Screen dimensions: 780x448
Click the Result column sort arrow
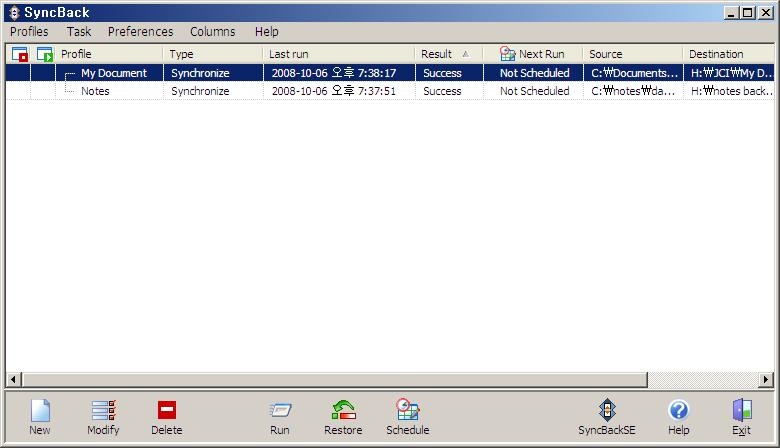(x=466, y=54)
